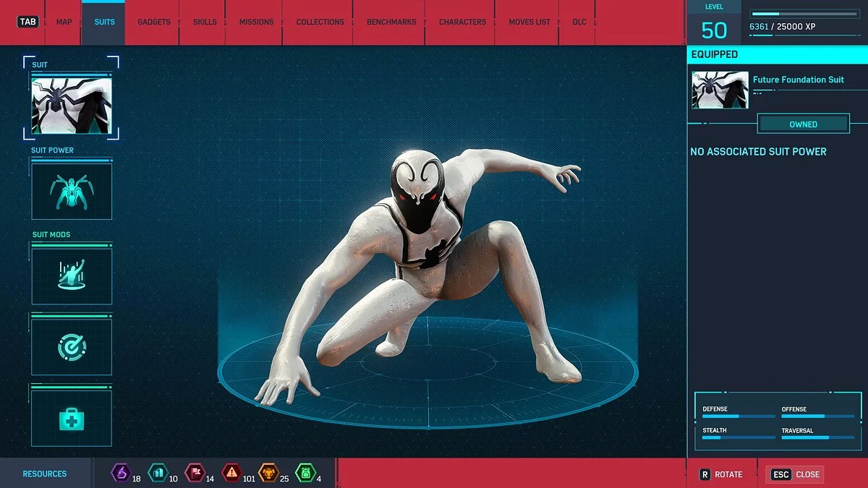Switch to the GADGETS tab
This screenshot has height=488, width=868.
click(x=153, y=22)
